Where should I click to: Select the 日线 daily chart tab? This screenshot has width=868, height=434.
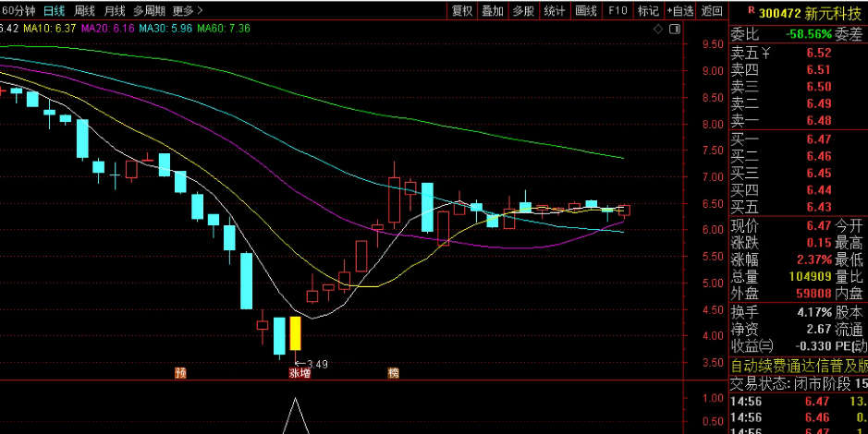pos(55,10)
